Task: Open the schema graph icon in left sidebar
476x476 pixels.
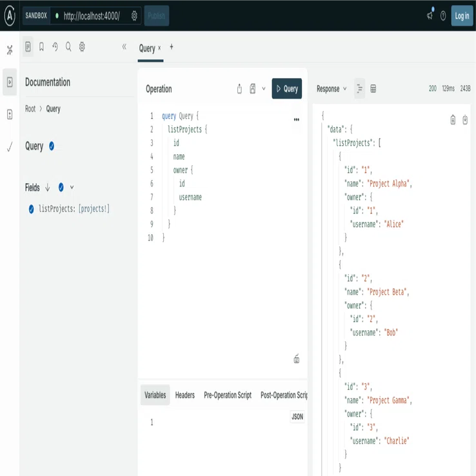Action: (10, 50)
